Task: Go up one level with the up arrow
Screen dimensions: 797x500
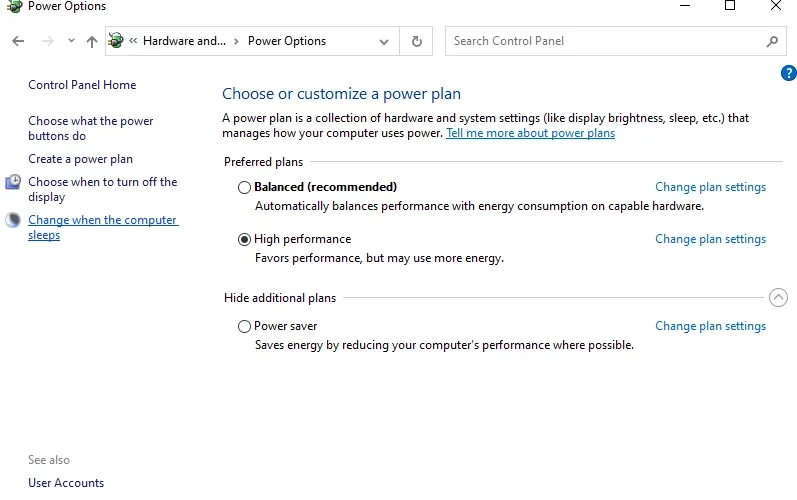Action: tap(92, 41)
